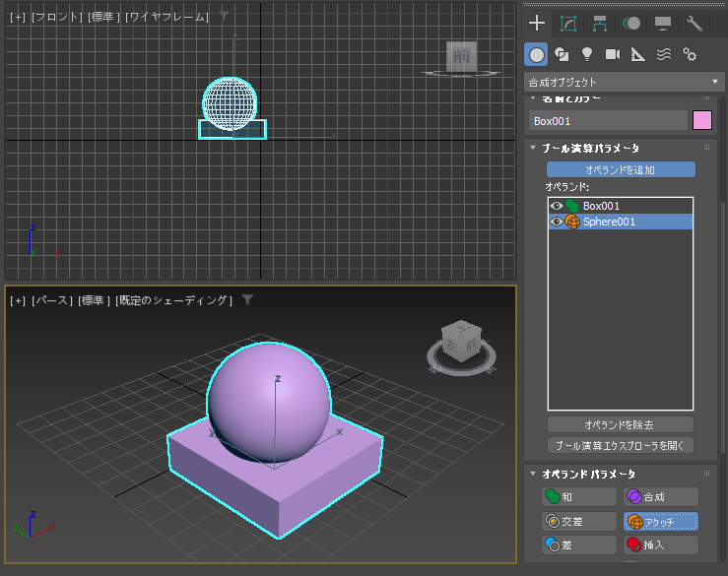The width and height of the screenshot is (728, 576).
Task: Click the Box001 object name field
Action: (x=608, y=121)
